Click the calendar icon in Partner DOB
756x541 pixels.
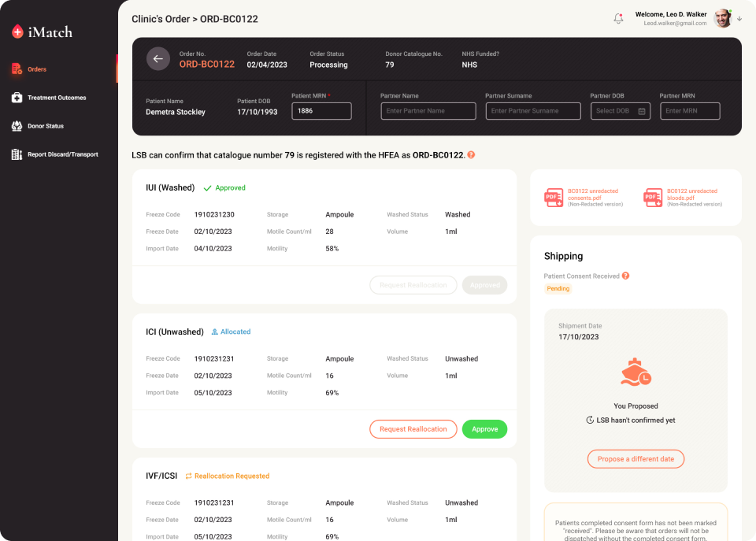[x=642, y=111]
